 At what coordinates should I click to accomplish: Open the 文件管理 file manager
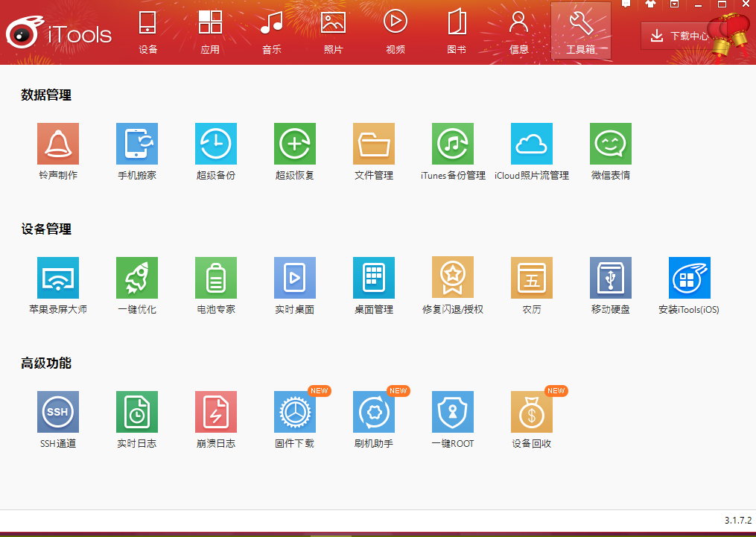[x=374, y=144]
